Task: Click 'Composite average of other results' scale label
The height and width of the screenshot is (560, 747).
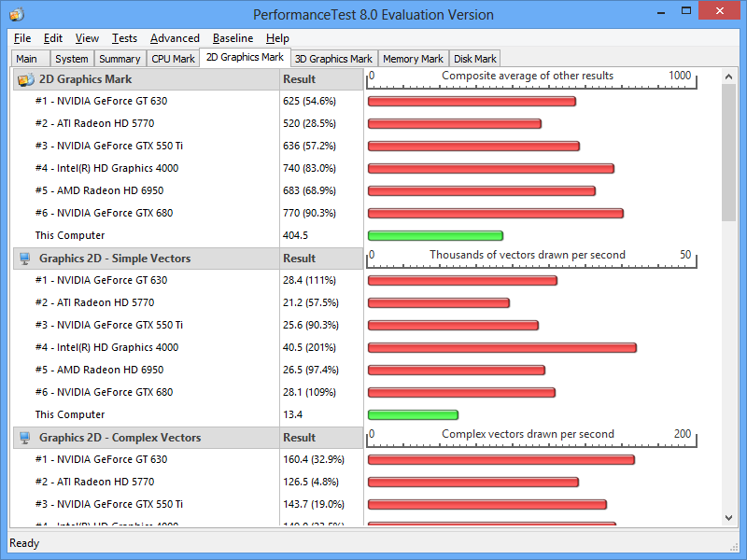Action: point(528,76)
